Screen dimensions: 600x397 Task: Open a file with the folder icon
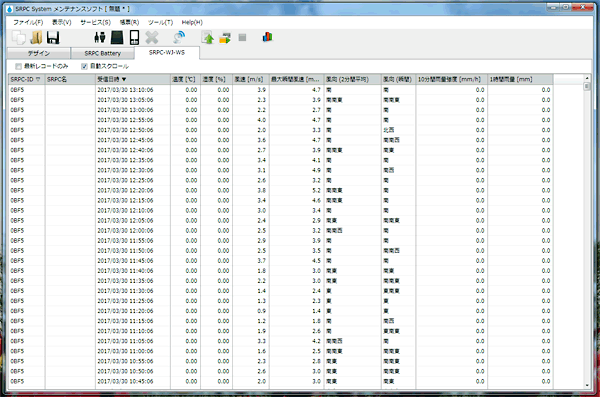[x=36, y=38]
